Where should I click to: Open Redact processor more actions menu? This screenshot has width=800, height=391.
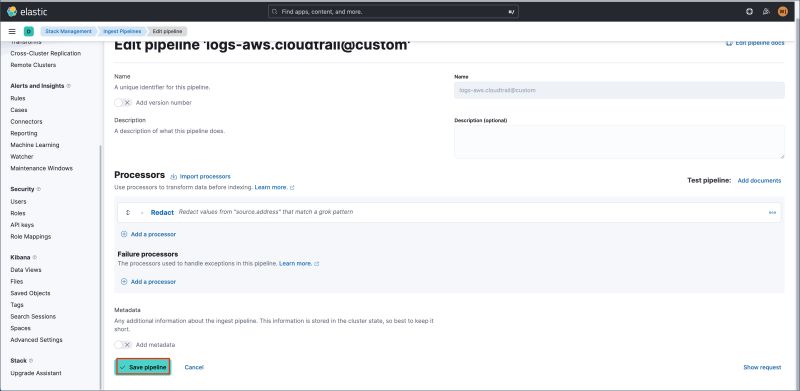[772, 212]
